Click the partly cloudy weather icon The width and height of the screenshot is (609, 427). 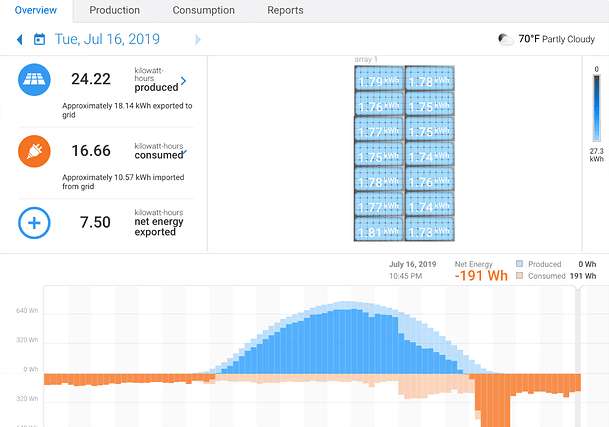click(507, 40)
